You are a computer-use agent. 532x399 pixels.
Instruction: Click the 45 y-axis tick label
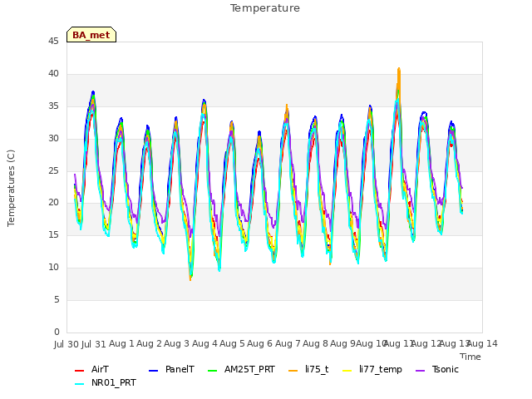(53, 41)
